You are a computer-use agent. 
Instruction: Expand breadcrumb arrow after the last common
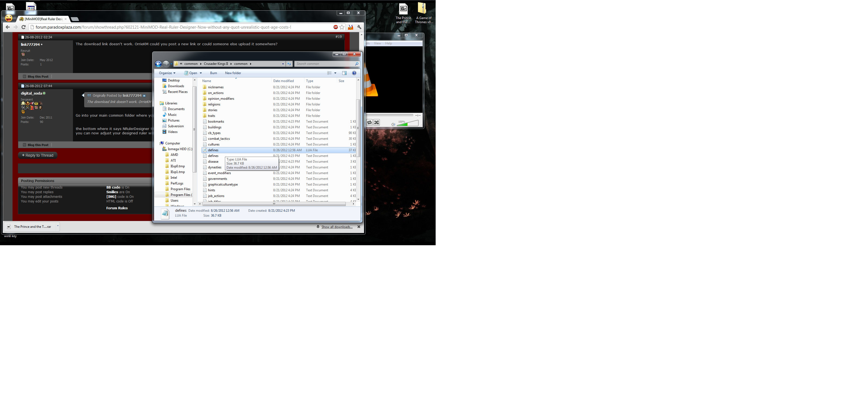[250, 64]
